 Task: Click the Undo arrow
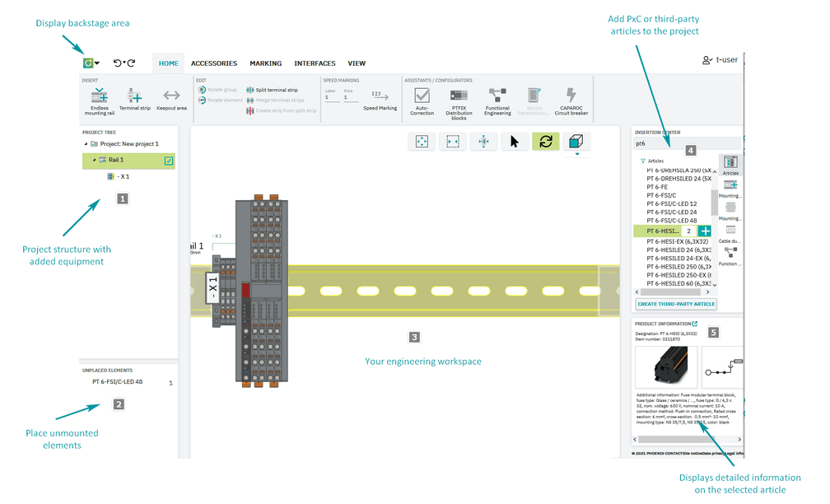pyautogui.click(x=118, y=63)
